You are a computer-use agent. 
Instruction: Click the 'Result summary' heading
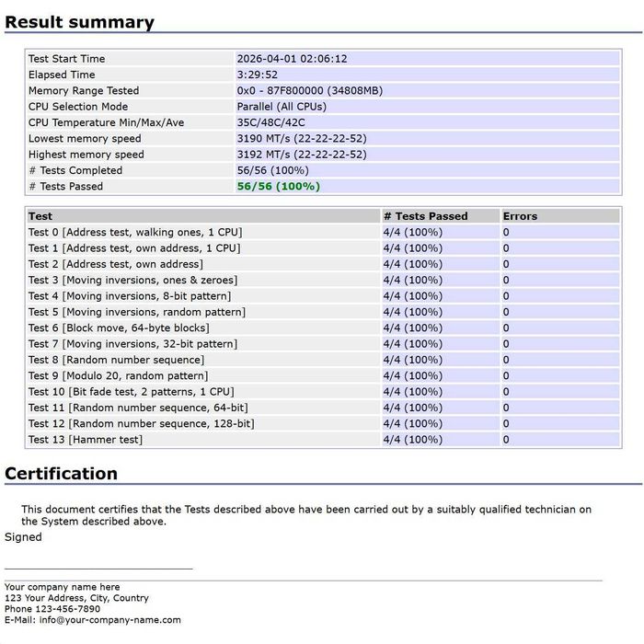(79, 22)
